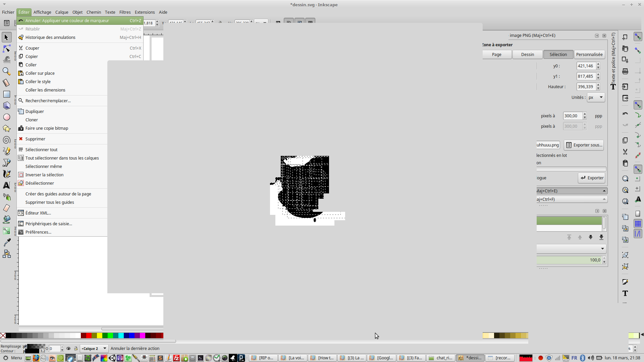Select the Zoom magnifier tool
Viewport: 644px width, 362px height.
pos(6,71)
